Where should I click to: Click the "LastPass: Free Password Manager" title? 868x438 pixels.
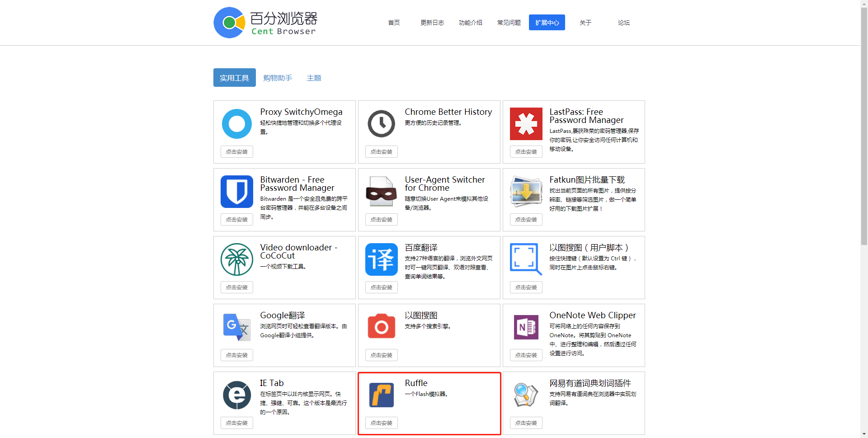tap(586, 116)
